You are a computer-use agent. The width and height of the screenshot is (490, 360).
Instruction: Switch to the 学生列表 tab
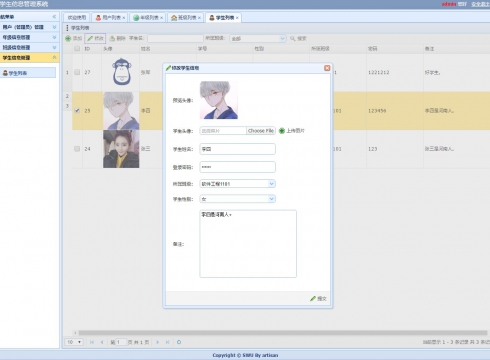point(223,18)
